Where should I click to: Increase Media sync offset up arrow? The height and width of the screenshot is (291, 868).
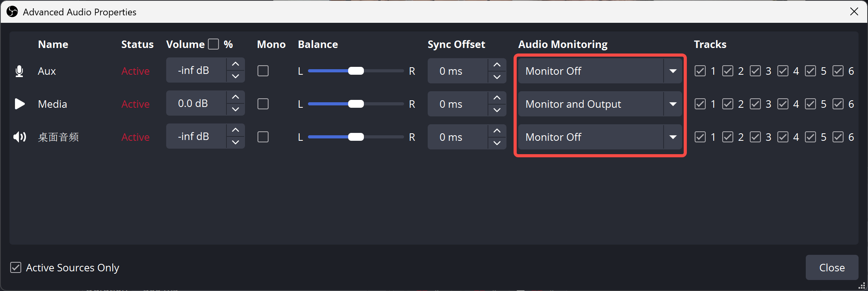pyautogui.click(x=497, y=97)
